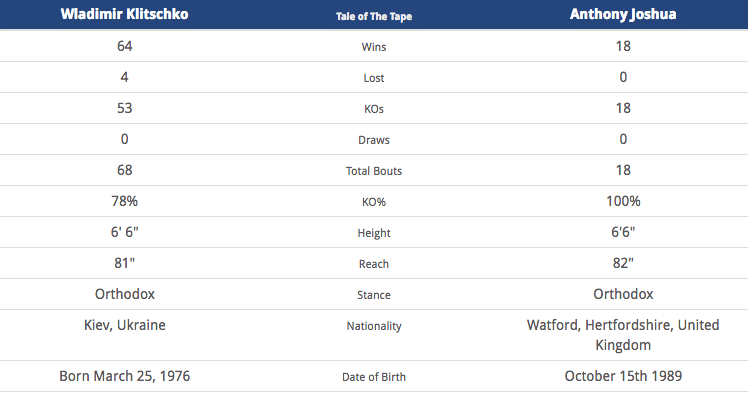Click the Wins row label
Image resolution: width=748 pixels, height=395 pixels.
(374, 47)
